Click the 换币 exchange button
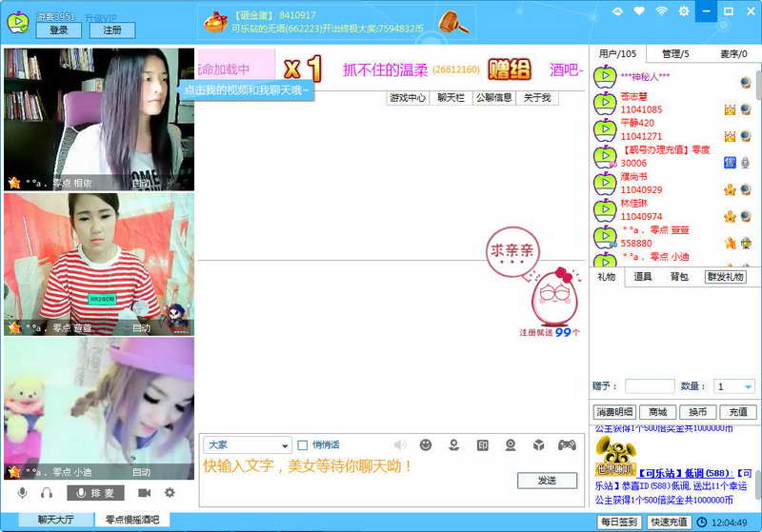The width and height of the screenshot is (762, 532). 698,412
